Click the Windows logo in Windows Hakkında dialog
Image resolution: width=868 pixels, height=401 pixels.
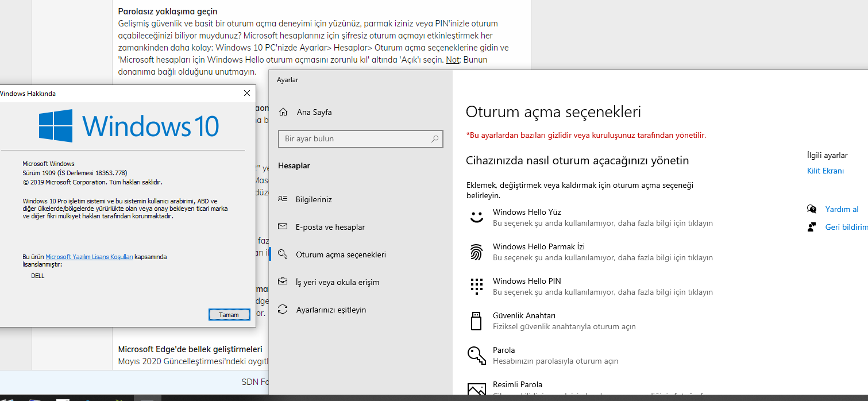click(x=56, y=126)
